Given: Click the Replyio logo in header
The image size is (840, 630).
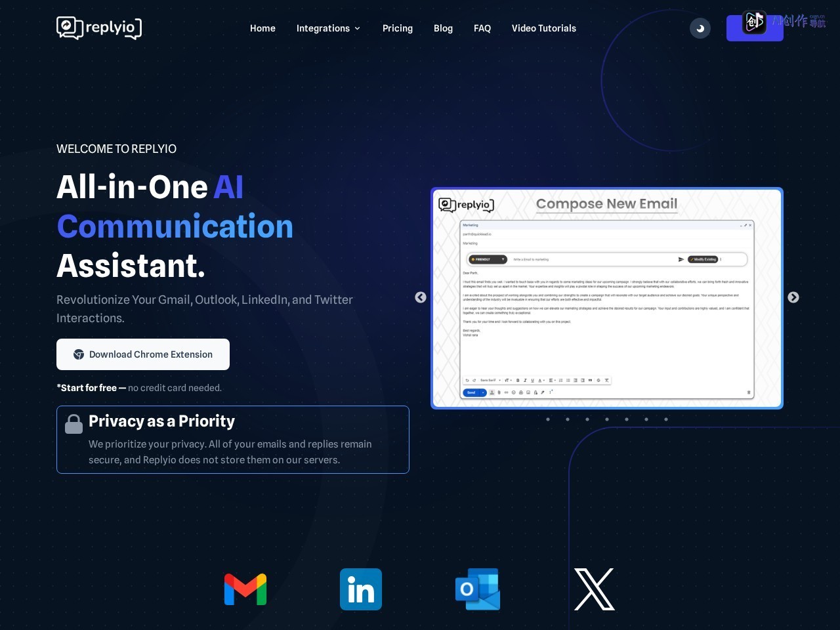Looking at the screenshot, I should pos(99,28).
